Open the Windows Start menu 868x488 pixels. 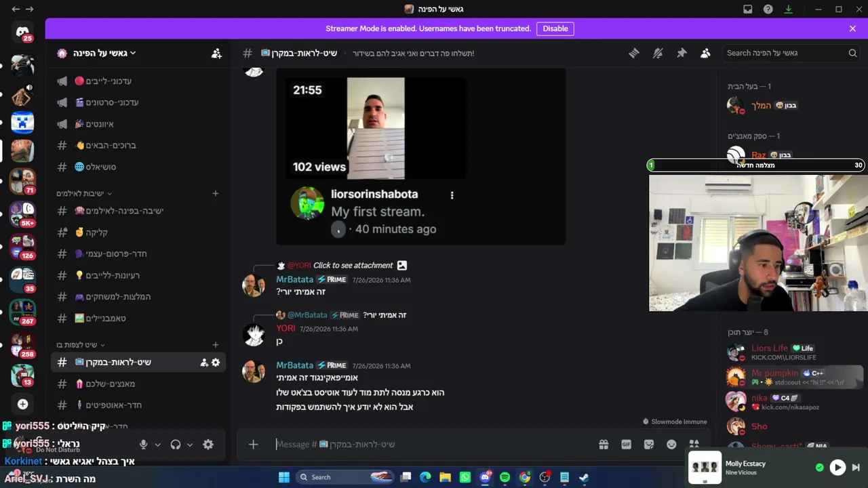284,477
